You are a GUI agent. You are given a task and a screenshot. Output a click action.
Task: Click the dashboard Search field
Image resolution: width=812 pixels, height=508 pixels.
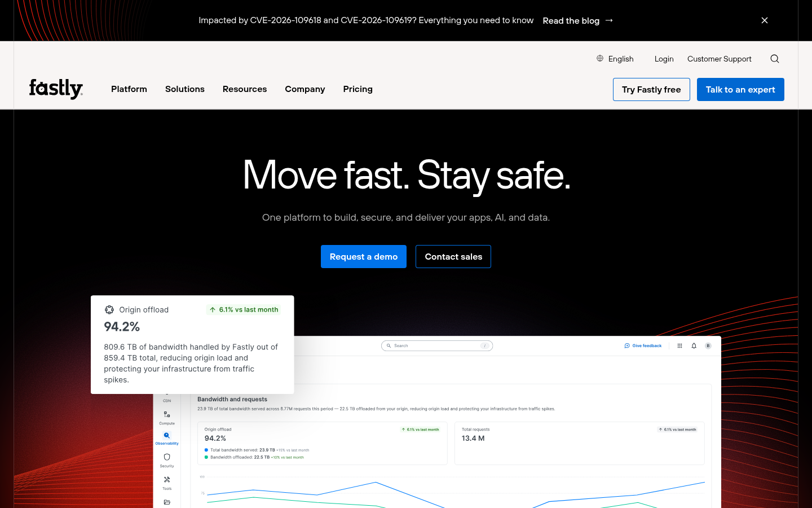point(437,346)
